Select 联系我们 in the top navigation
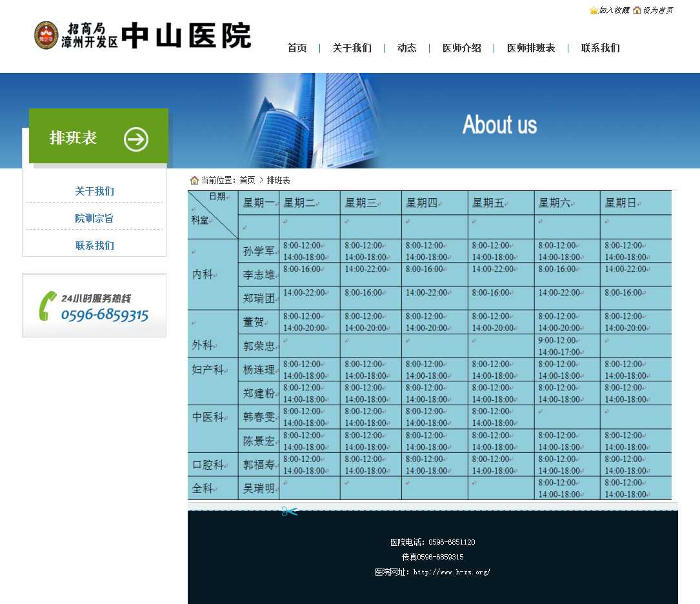 point(600,48)
